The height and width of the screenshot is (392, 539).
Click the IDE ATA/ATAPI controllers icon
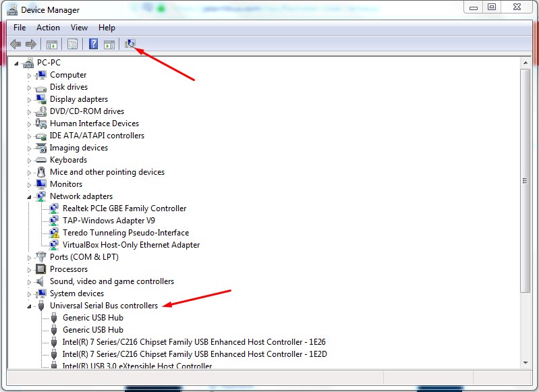point(41,136)
